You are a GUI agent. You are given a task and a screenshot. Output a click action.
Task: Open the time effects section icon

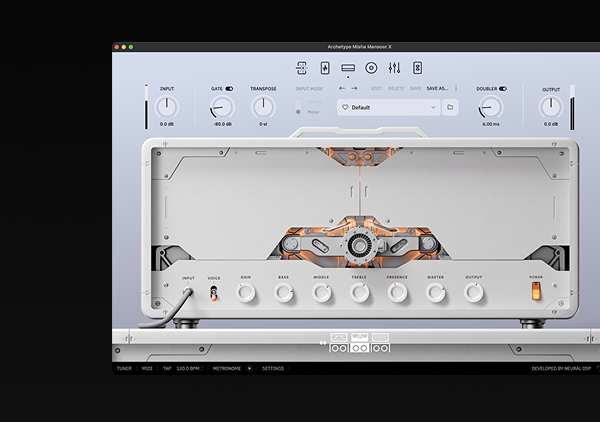pos(418,68)
